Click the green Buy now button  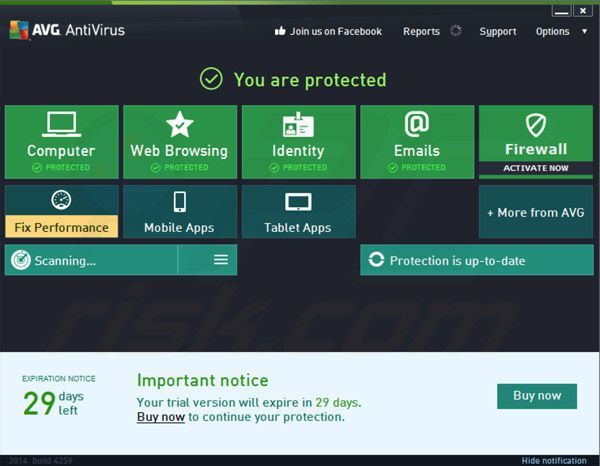tap(537, 396)
